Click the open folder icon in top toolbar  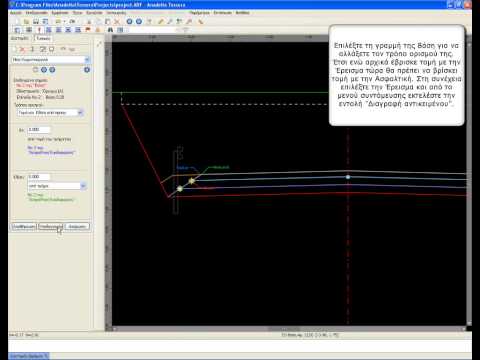(x=26, y=22)
